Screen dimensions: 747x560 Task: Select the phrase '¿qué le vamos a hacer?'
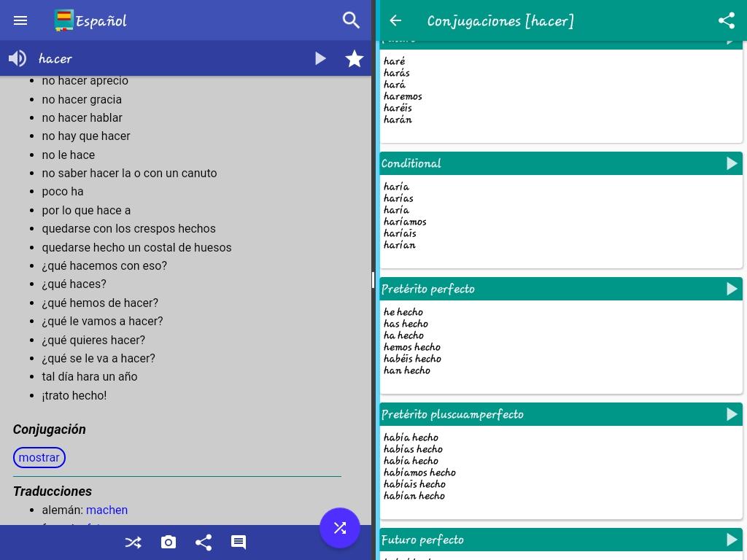click(x=102, y=322)
